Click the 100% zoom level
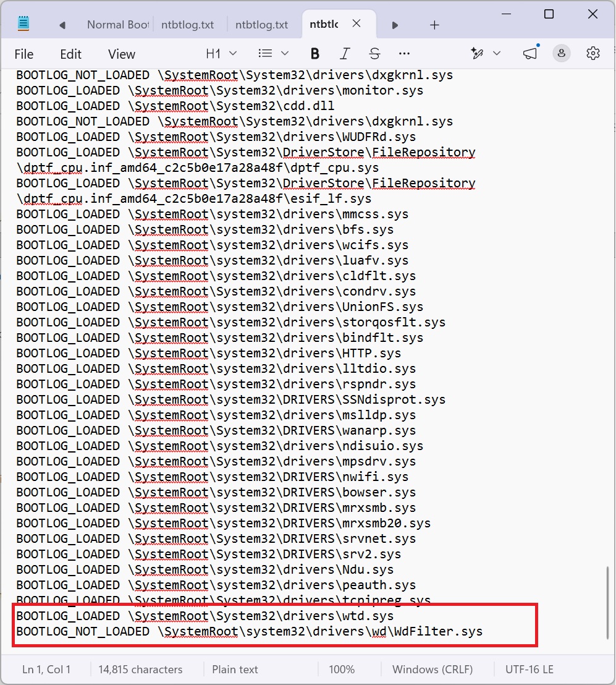 coord(342,670)
